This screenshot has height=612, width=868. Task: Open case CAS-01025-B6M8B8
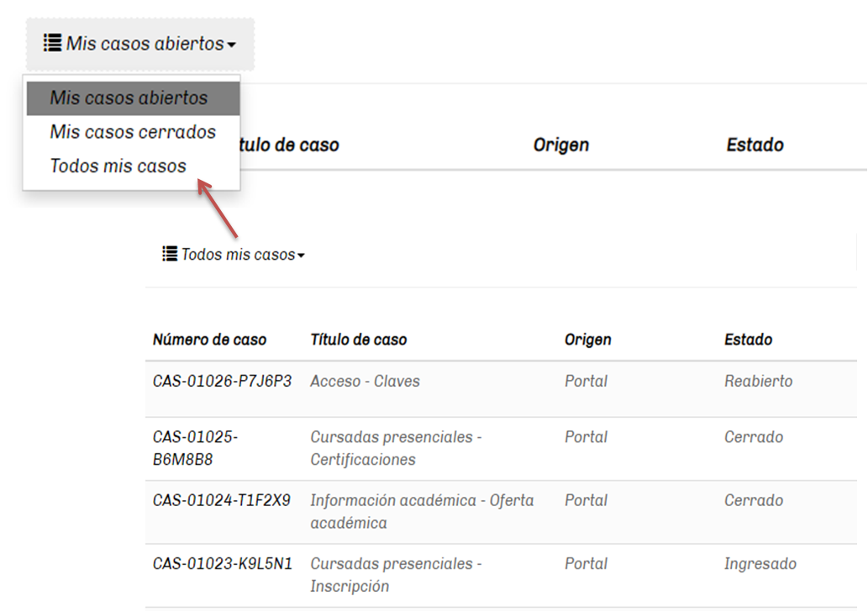coord(195,448)
